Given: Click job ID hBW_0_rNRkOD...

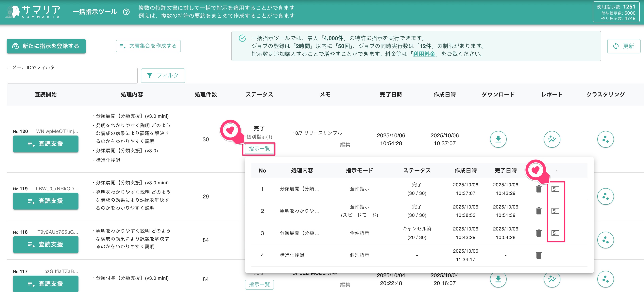Looking at the screenshot, I should [x=57, y=189].
